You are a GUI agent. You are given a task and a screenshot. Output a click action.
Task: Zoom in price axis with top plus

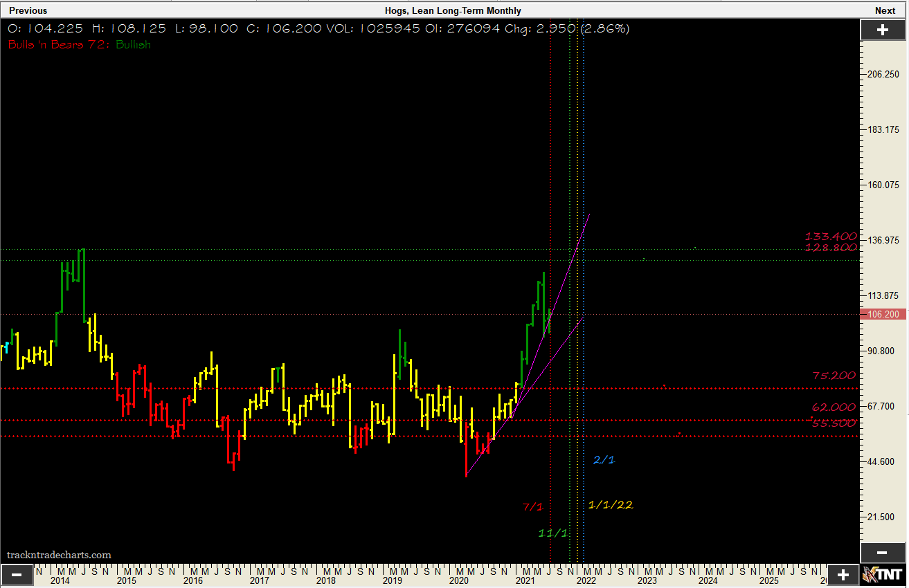click(883, 30)
